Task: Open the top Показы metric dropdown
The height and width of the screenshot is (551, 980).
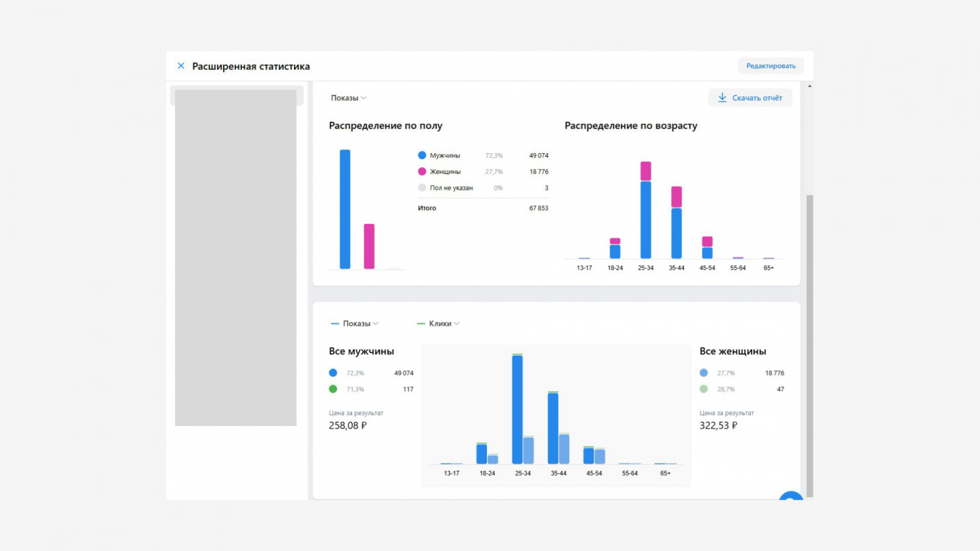Action: [x=349, y=98]
